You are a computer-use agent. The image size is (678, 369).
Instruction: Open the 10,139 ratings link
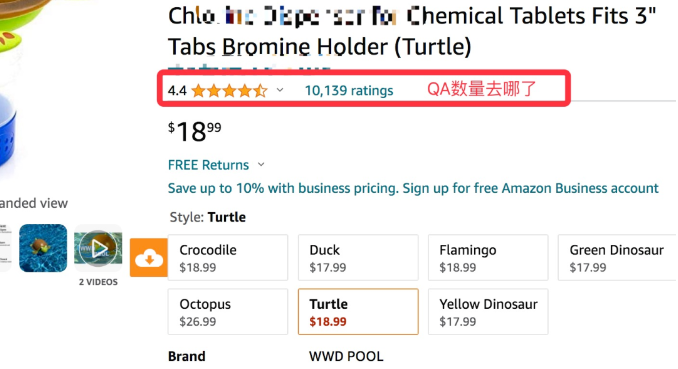click(x=349, y=90)
